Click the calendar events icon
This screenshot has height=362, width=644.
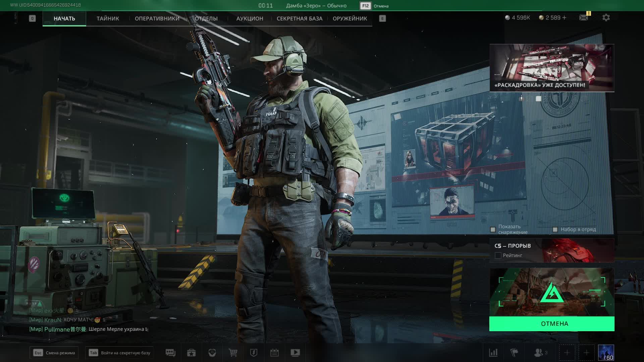coord(274,353)
